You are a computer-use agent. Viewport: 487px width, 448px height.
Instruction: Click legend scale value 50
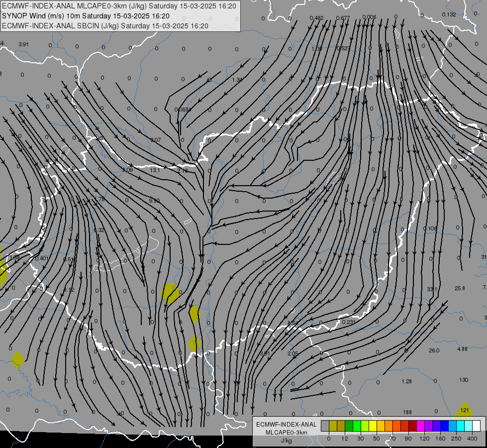coord(377,439)
